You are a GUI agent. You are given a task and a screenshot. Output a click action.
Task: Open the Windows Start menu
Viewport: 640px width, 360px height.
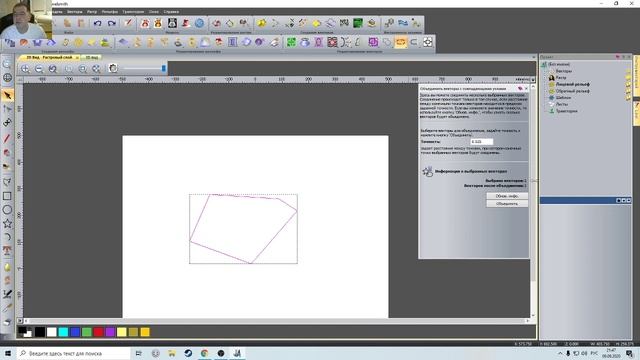click(x=8, y=353)
